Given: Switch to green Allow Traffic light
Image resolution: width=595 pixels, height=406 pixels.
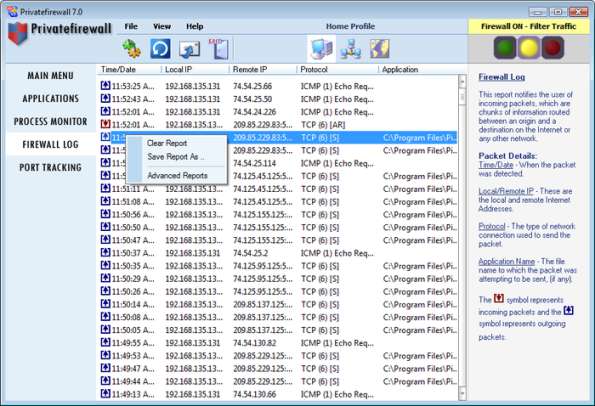Looking at the screenshot, I should (x=505, y=48).
